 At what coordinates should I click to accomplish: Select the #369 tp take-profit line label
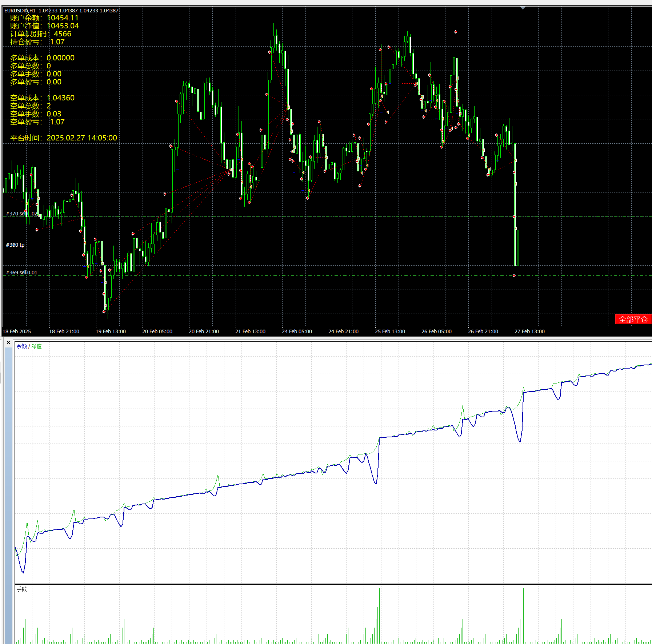pos(15,245)
